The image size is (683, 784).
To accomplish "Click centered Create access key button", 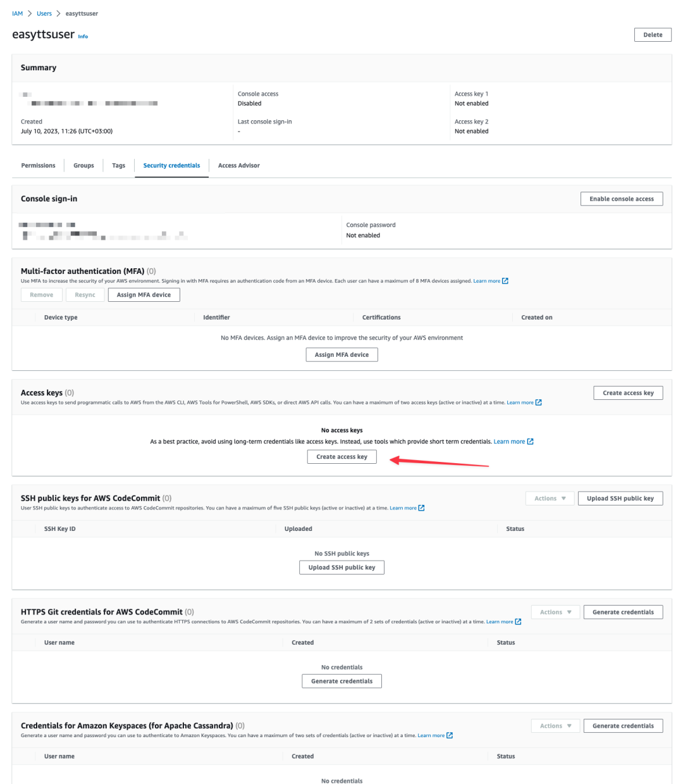I will tap(341, 457).
